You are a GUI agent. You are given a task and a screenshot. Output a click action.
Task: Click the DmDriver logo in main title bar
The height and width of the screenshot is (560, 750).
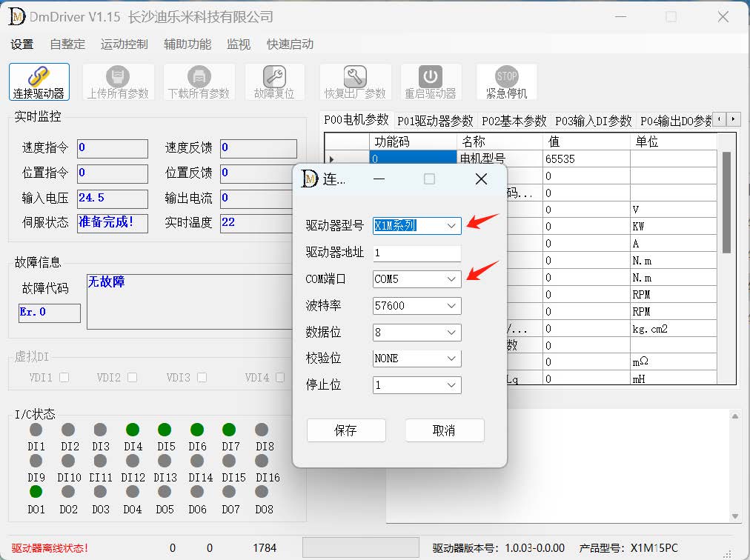(17, 17)
